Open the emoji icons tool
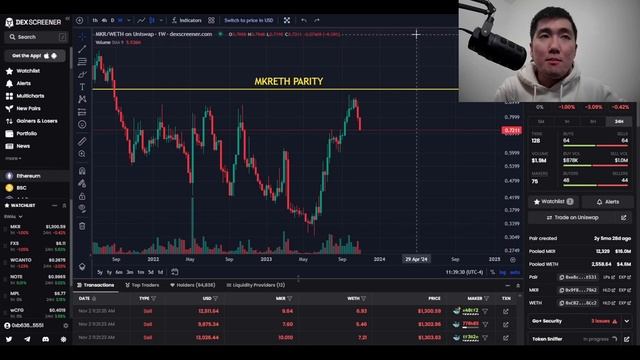The height and width of the screenshot is (360, 640). point(82,124)
